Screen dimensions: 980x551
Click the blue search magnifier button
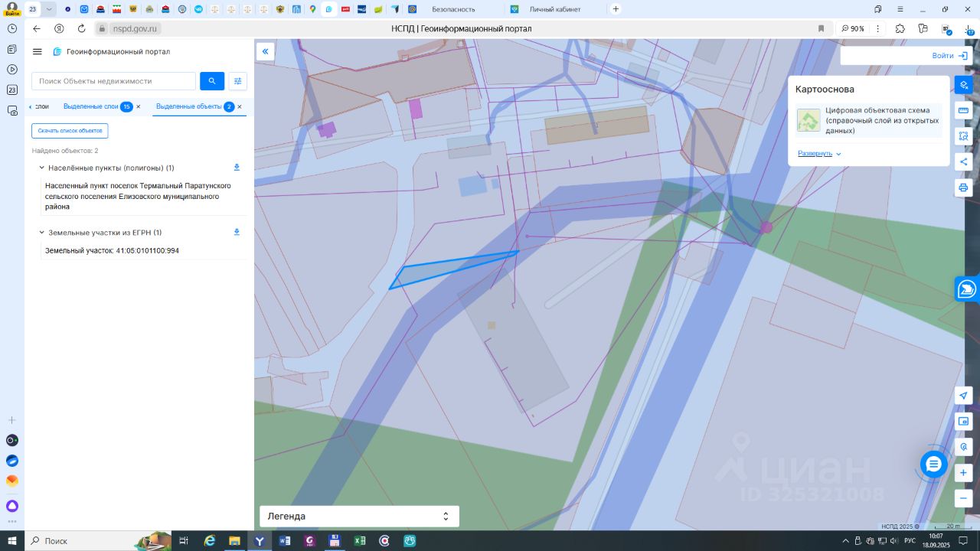pos(212,81)
